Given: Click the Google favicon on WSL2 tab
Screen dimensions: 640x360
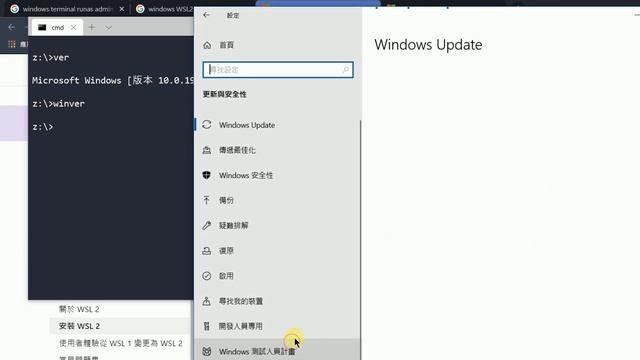Looking at the screenshot, I should point(140,9).
